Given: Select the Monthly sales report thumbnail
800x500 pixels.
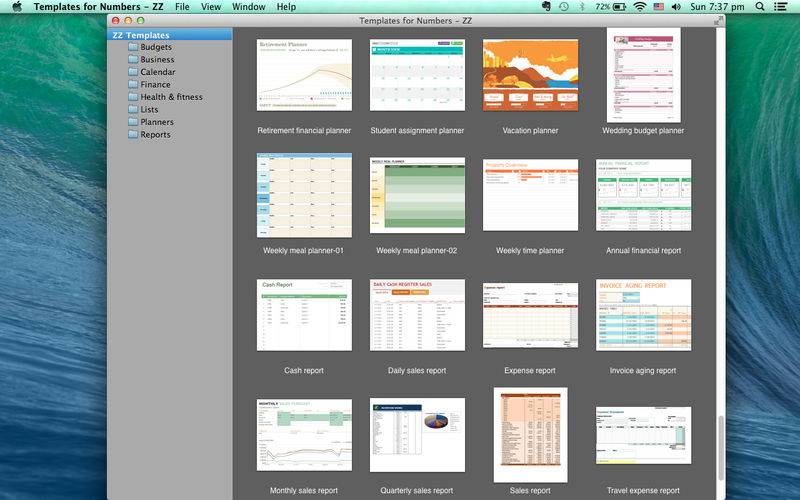Looking at the screenshot, I should [x=304, y=435].
